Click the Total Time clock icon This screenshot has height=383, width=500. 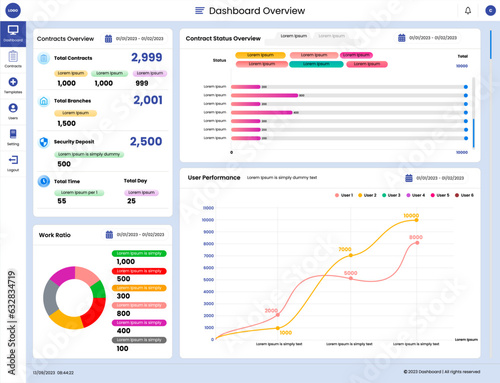coord(44,181)
